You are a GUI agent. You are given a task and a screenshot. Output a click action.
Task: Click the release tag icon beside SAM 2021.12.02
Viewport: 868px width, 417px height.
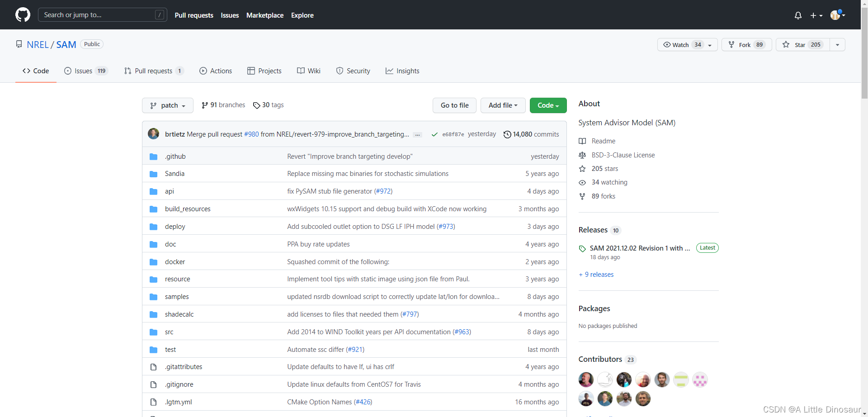click(582, 249)
